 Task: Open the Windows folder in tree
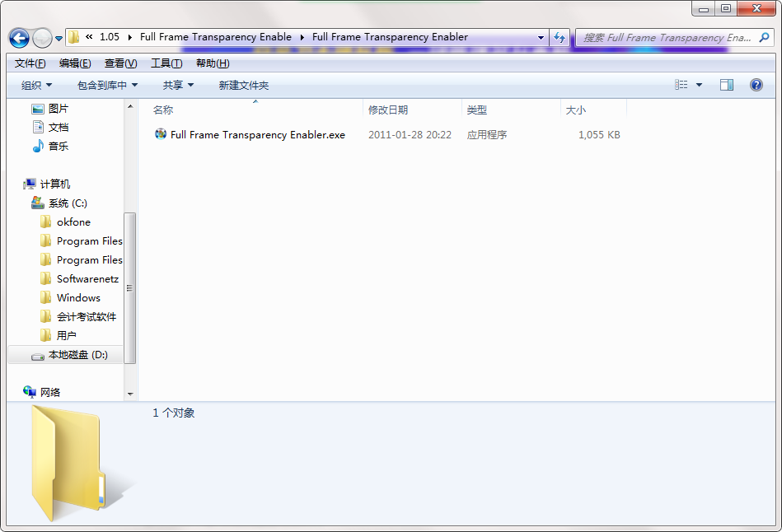[x=79, y=297]
